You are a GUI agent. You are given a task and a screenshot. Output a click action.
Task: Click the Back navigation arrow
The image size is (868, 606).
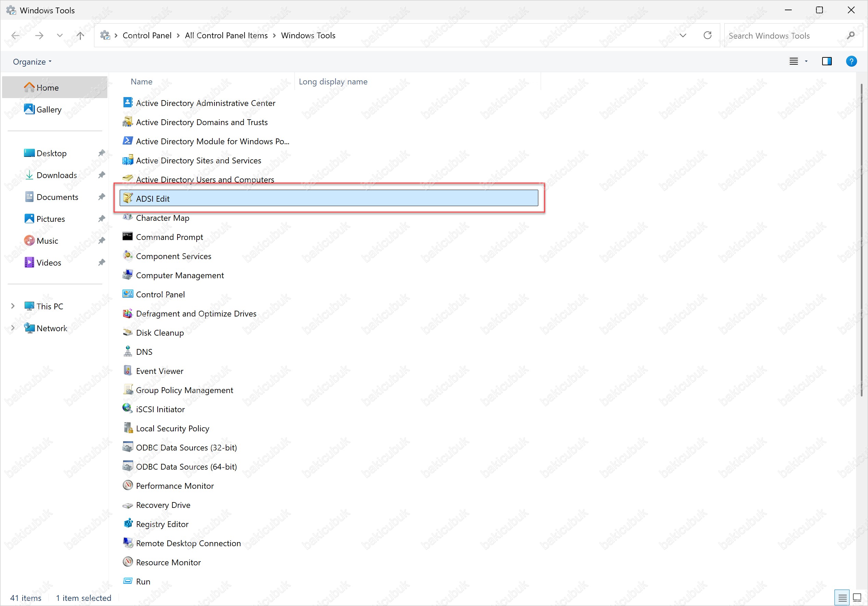(15, 36)
